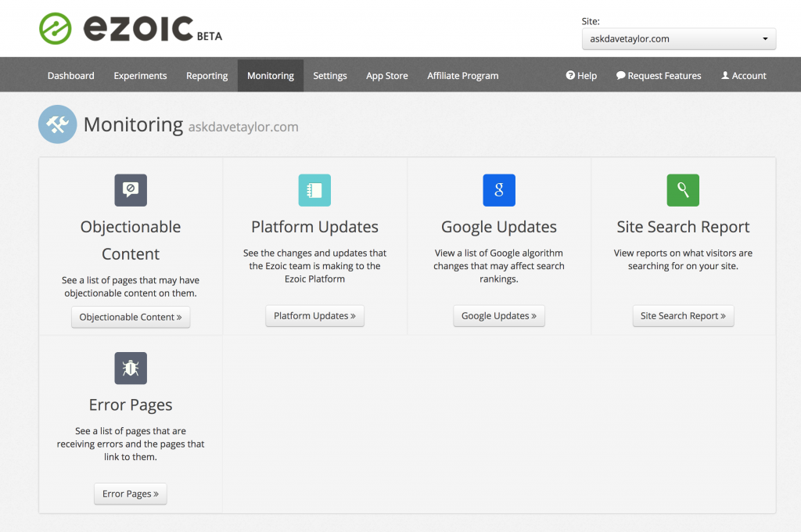The image size is (801, 532).
Task: Click text 'receiving errors and the pages that'
Action: pyautogui.click(x=131, y=444)
